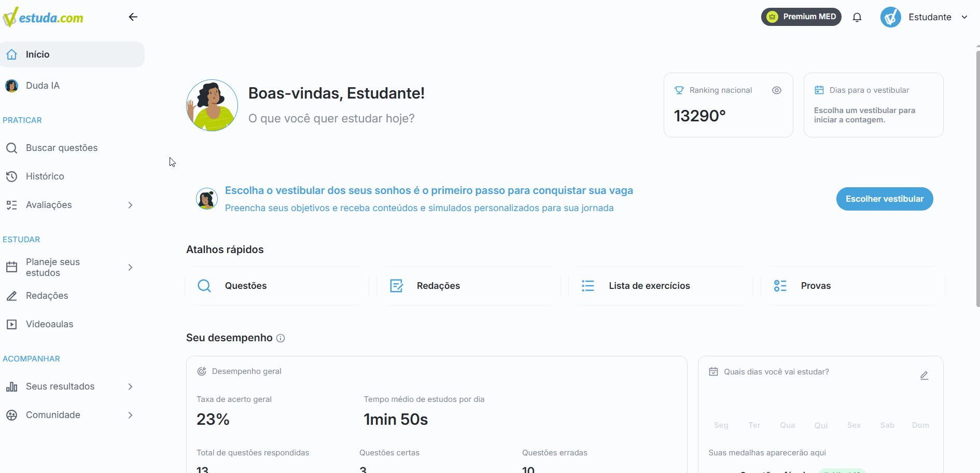Image resolution: width=980 pixels, height=473 pixels.
Task: Click the small avatar beside vestibular banner
Action: [x=207, y=199]
